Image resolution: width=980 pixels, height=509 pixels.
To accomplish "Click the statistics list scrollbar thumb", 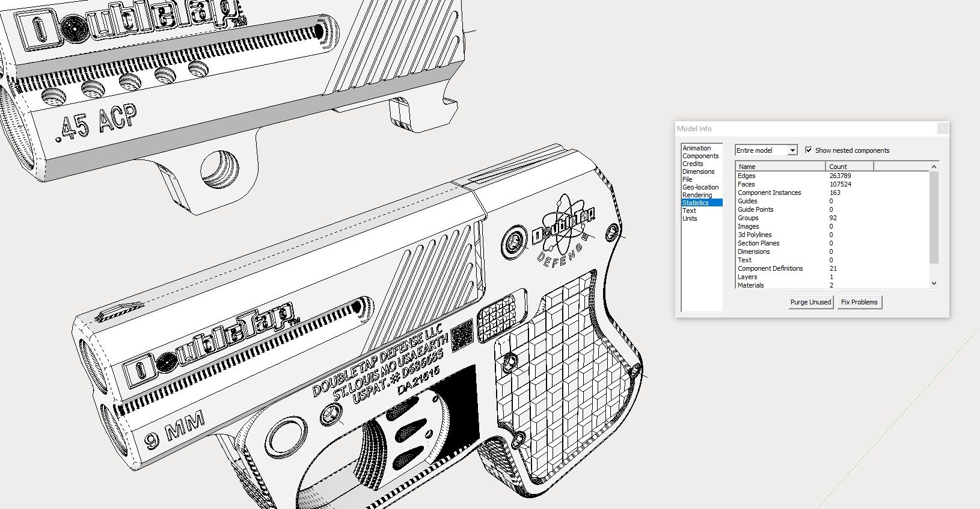I will (934, 217).
